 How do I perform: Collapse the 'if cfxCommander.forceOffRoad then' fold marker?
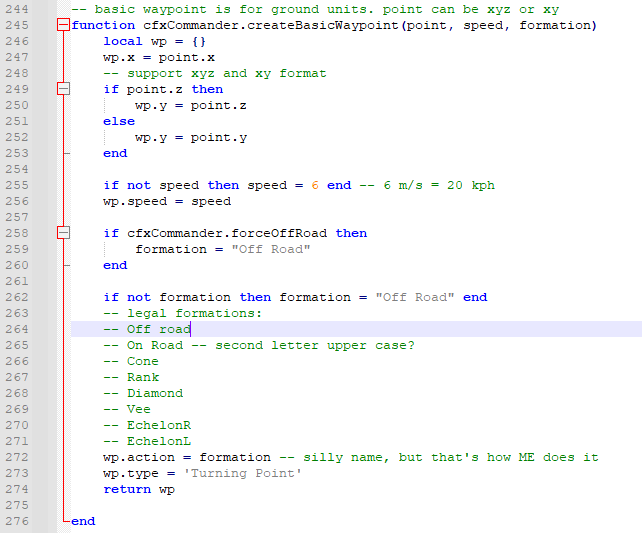tap(63, 233)
